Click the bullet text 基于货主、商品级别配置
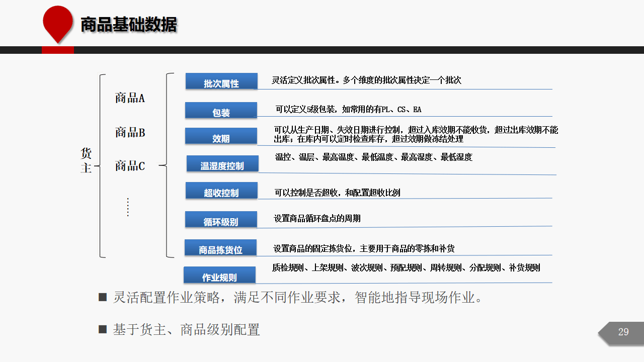Viewport: 644px width, 362px height. tap(186, 330)
